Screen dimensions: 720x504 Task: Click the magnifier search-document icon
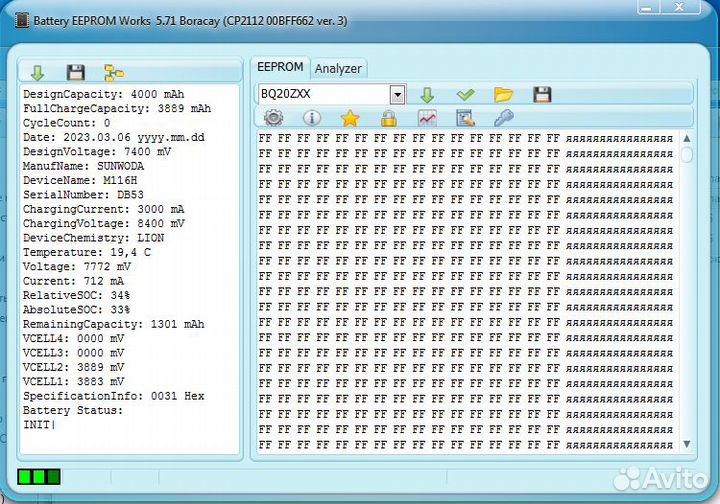[x=465, y=118]
